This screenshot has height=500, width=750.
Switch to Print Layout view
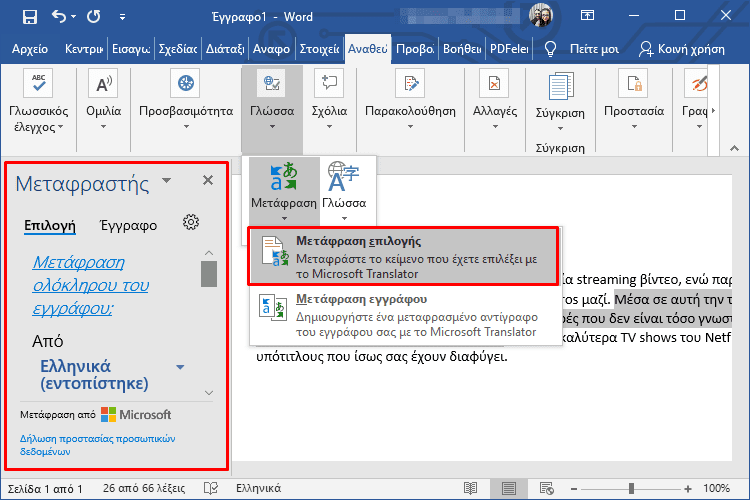[508, 488]
